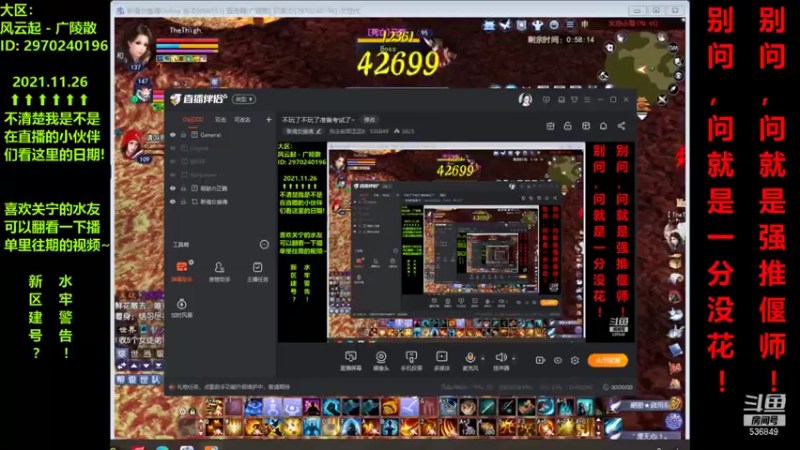Screen dimensions: 800x450
Task: Toggle visibility of bottom game source row
Action: pyautogui.click(x=173, y=202)
